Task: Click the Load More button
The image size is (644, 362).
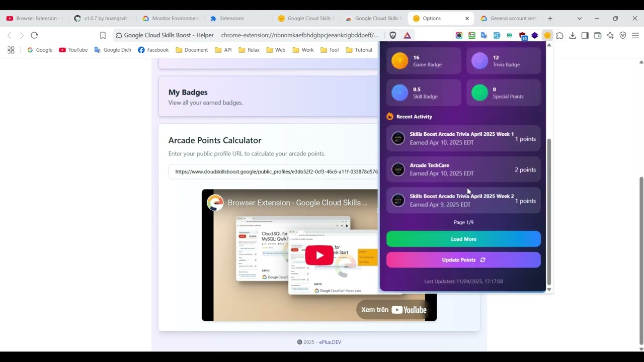Action: pos(463,239)
